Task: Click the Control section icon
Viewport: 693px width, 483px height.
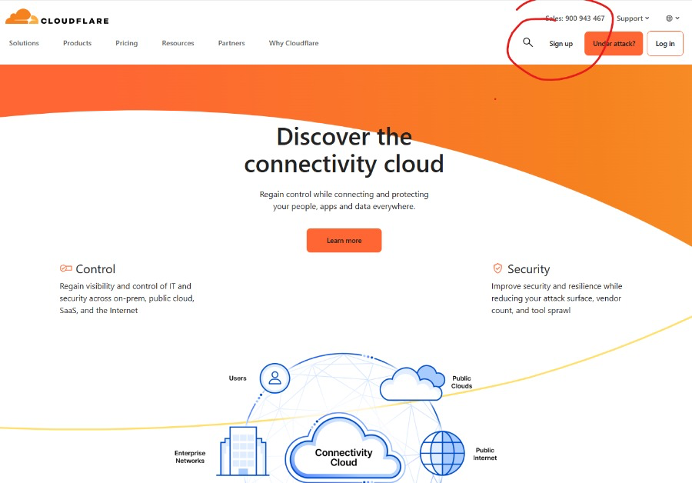Action: [66, 268]
